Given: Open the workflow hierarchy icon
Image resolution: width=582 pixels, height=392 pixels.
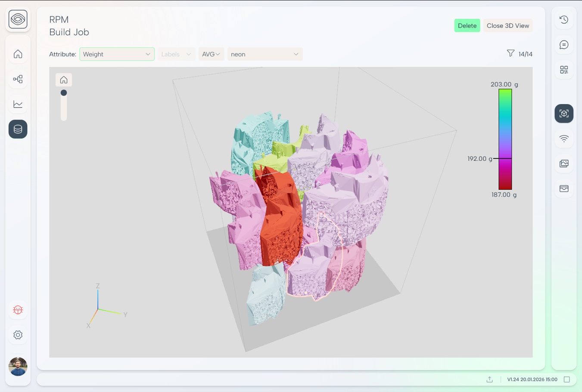Looking at the screenshot, I should [x=18, y=79].
